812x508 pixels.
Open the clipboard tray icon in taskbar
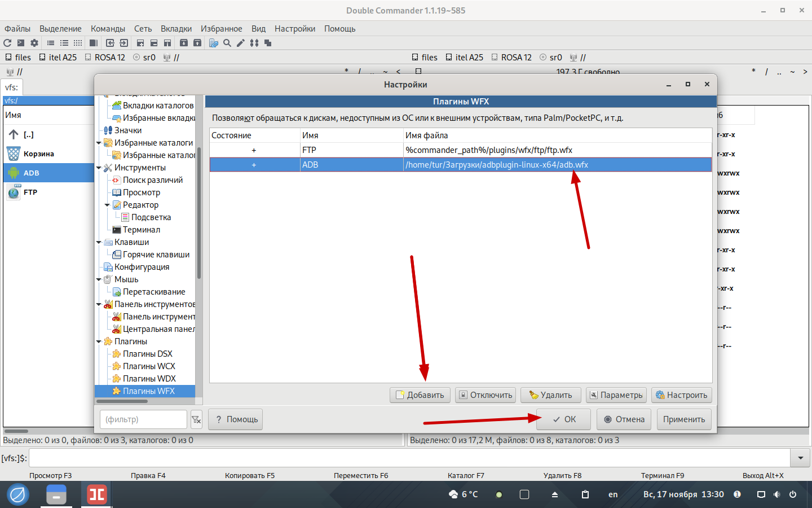point(585,494)
